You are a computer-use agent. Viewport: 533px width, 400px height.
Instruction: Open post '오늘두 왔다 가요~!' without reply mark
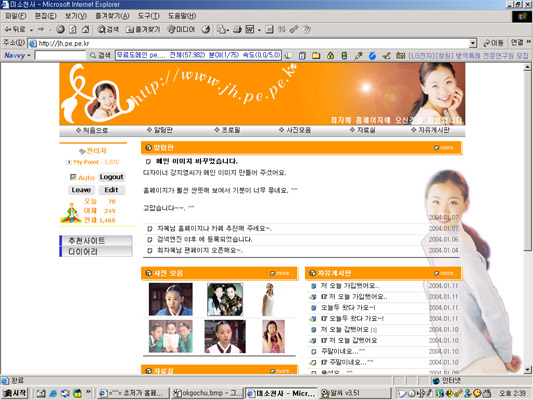click(348, 308)
